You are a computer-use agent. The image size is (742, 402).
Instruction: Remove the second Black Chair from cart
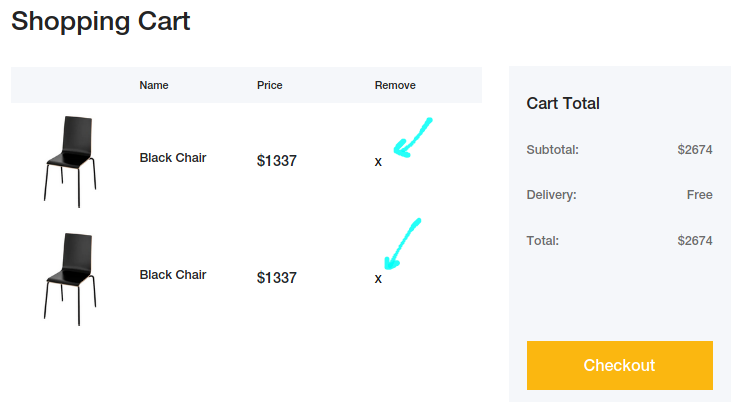[378, 279]
